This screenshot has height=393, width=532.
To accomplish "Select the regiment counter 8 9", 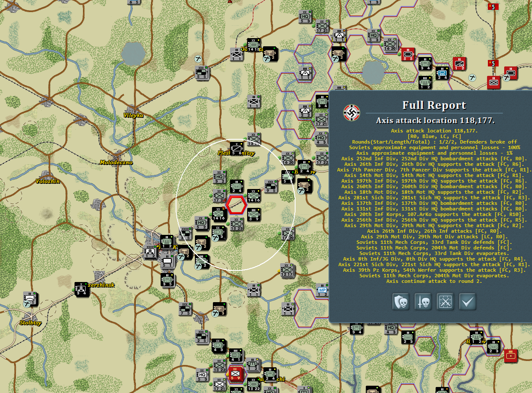I will (x=254, y=214).
